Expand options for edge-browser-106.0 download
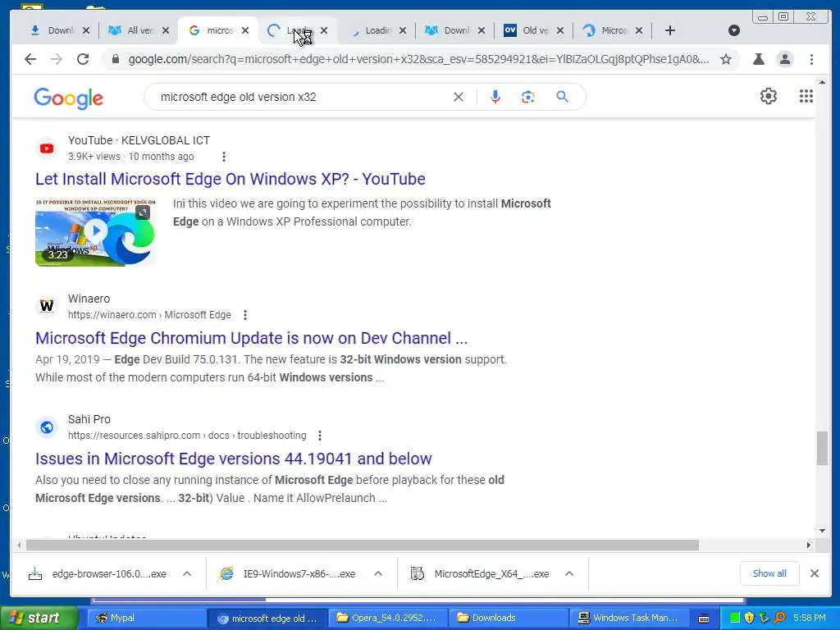Screen dimensions: 840x630 [x=187, y=573]
